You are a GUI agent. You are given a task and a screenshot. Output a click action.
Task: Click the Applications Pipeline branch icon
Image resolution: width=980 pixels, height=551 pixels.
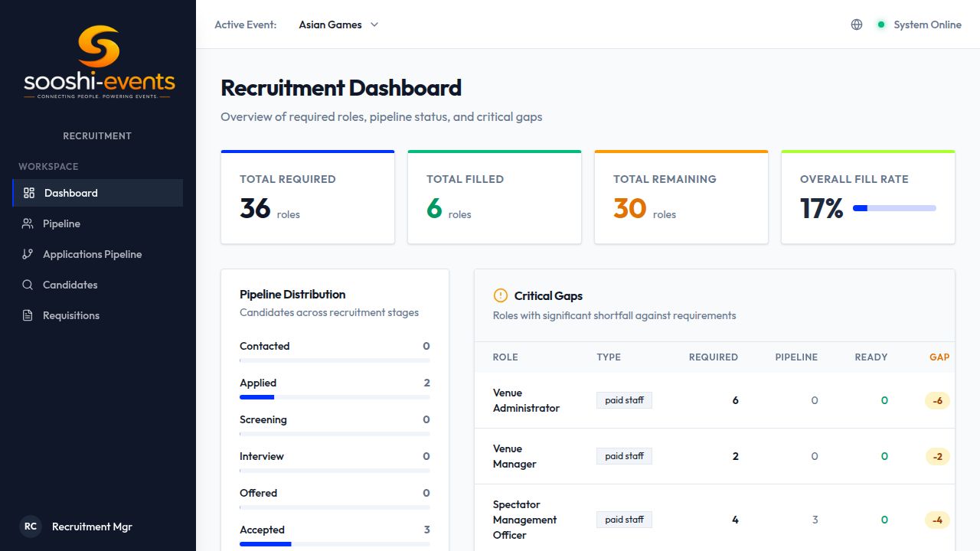(28, 254)
